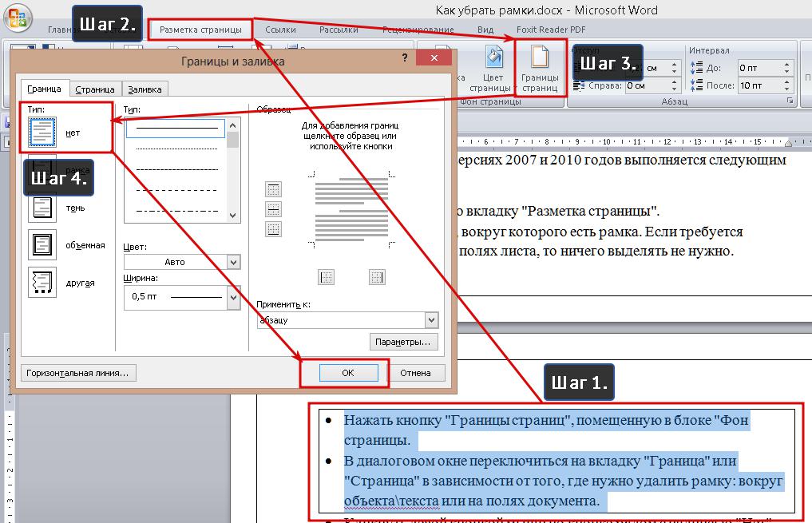This screenshot has height=523, width=812.
Task: Select the 'тень' shadow border type
Action: pos(42,208)
